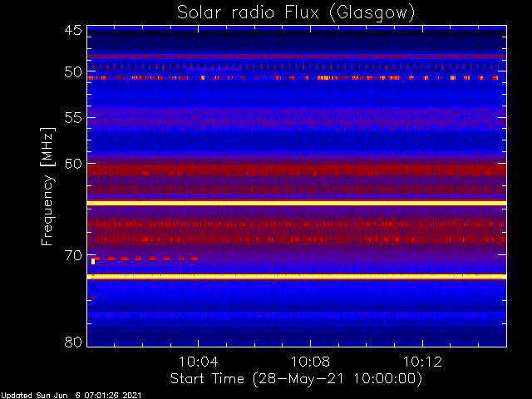Select the '50' frequency tick label

tap(73, 72)
